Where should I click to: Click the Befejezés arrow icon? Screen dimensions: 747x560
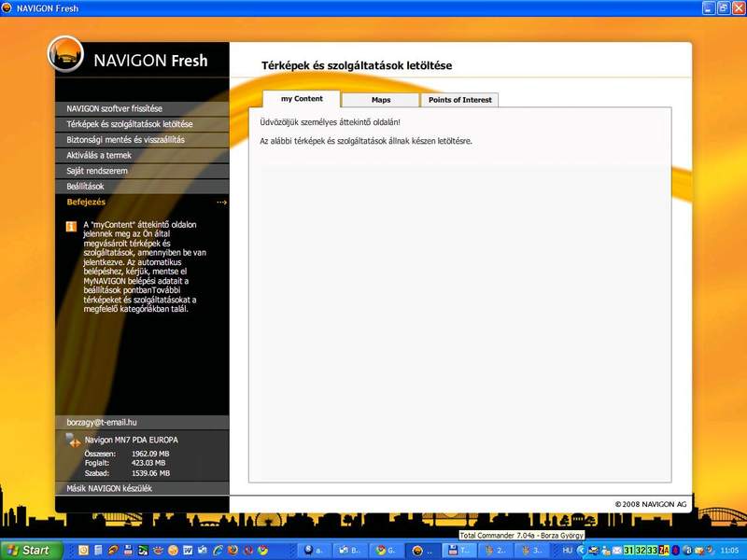pyautogui.click(x=221, y=203)
